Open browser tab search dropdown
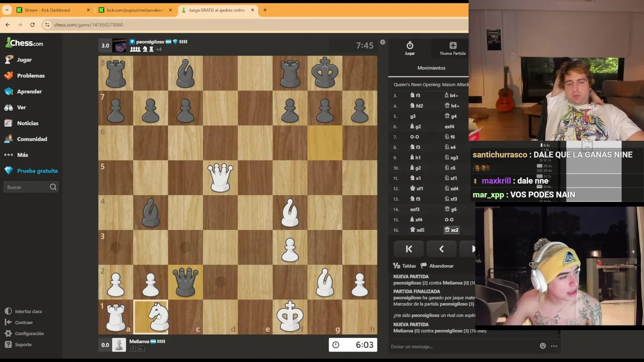Image resolution: width=644 pixels, height=362 pixels. tap(7, 10)
